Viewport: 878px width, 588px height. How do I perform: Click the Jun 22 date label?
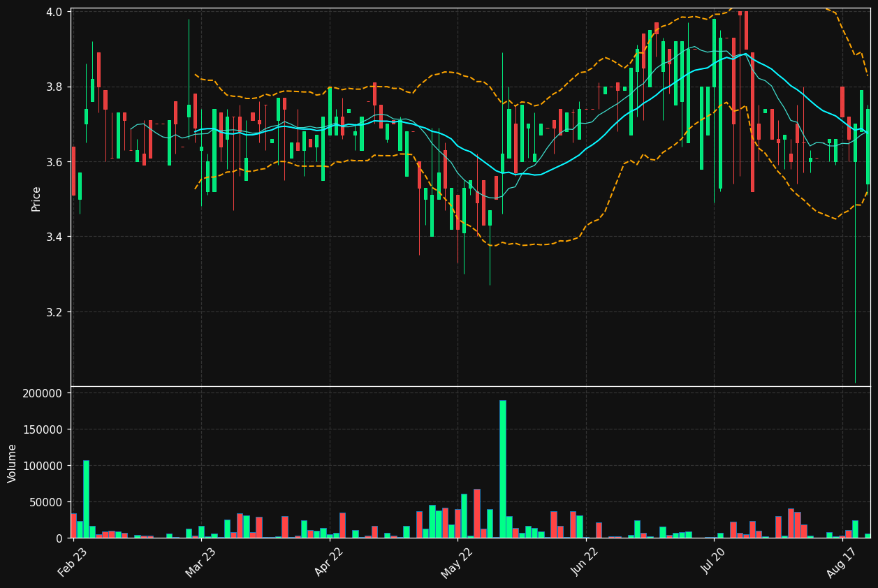(586, 563)
